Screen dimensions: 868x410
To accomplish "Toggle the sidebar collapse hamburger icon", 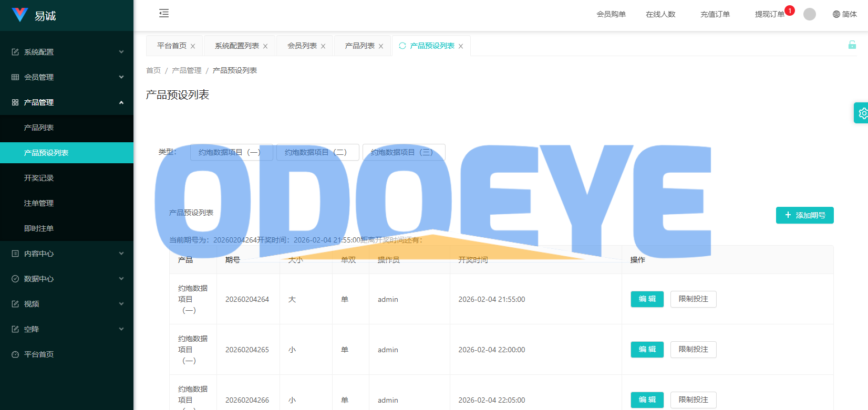I will pos(164,13).
